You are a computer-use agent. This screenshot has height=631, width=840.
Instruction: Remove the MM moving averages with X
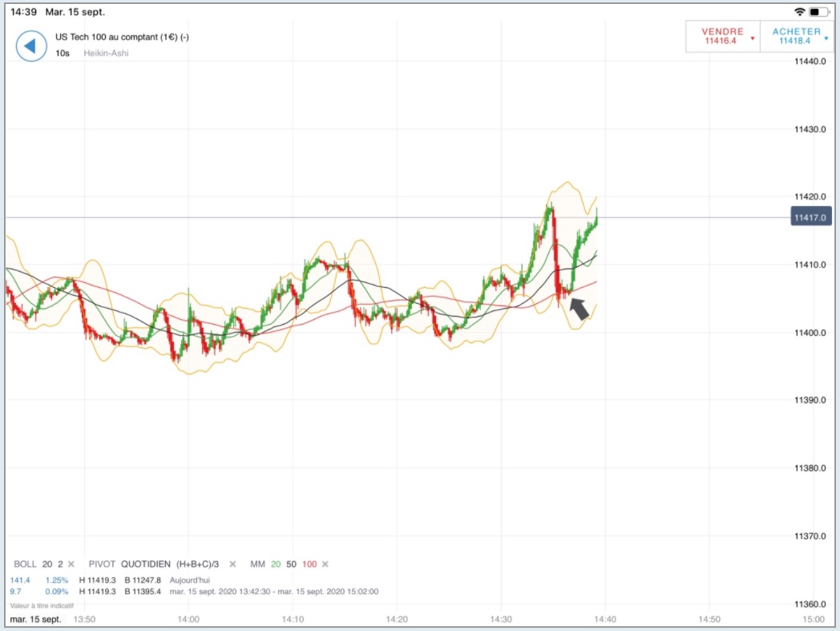(325, 564)
